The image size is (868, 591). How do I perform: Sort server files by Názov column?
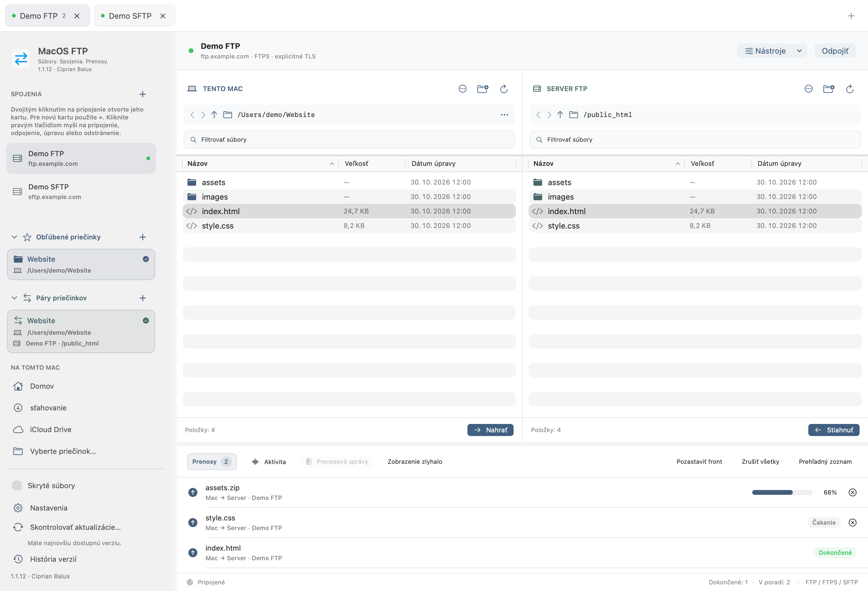point(606,163)
